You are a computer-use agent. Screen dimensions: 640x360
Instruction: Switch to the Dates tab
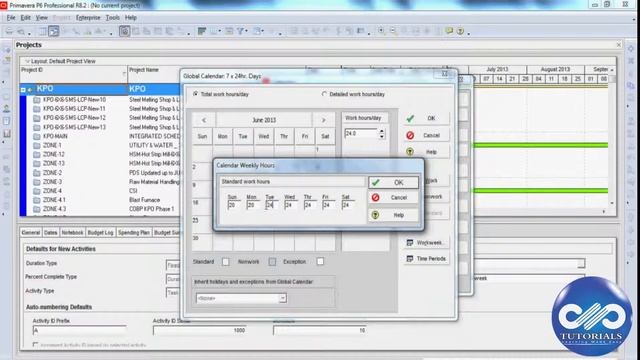click(51, 233)
